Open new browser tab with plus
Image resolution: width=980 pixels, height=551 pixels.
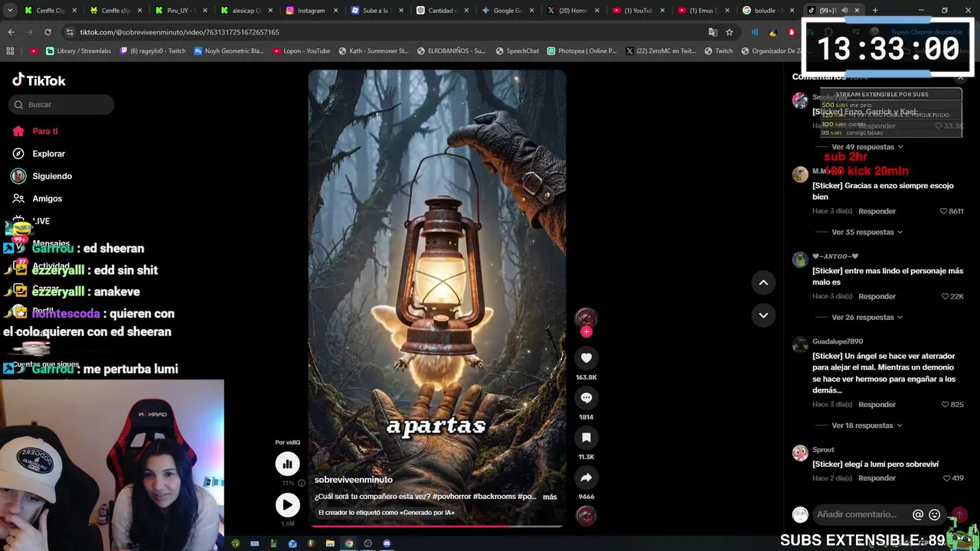(875, 11)
